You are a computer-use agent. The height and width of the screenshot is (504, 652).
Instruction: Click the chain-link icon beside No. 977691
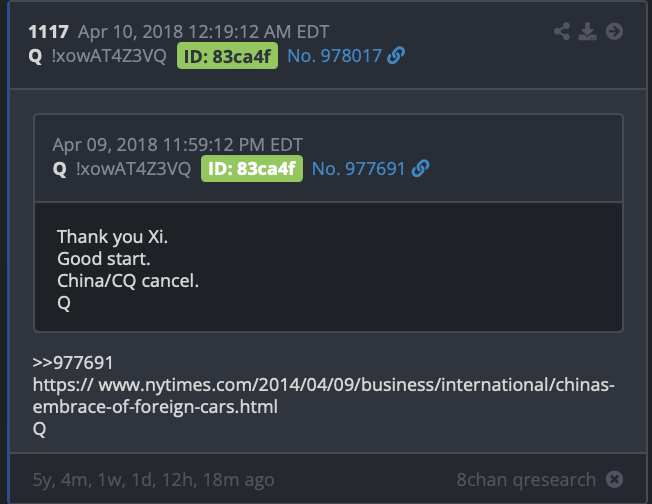pos(421,169)
